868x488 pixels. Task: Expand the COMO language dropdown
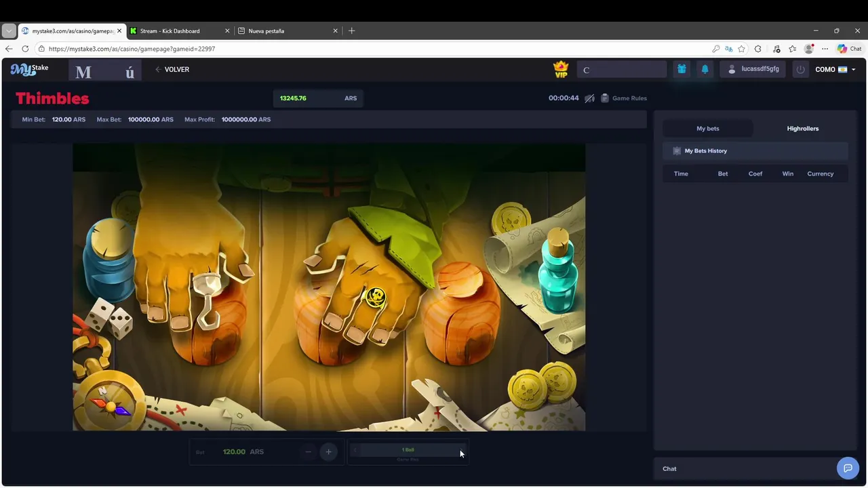point(835,69)
